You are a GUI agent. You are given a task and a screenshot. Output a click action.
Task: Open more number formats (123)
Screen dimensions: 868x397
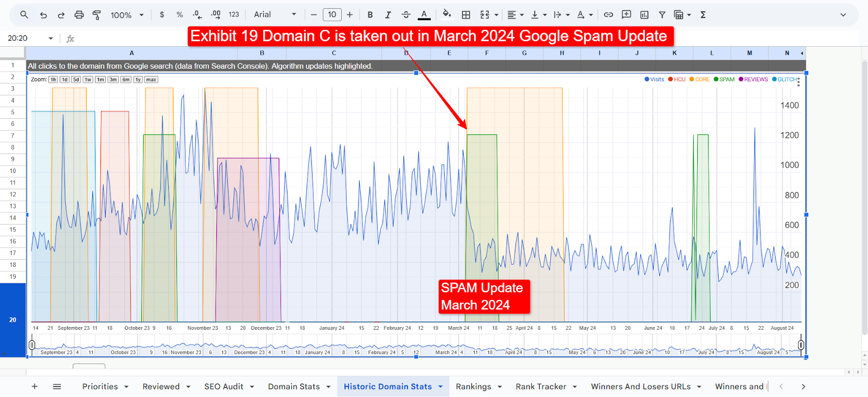tap(234, 15)
